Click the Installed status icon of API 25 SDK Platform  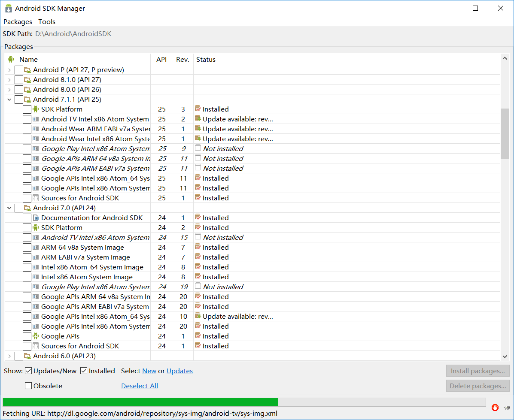click(198, 109)
